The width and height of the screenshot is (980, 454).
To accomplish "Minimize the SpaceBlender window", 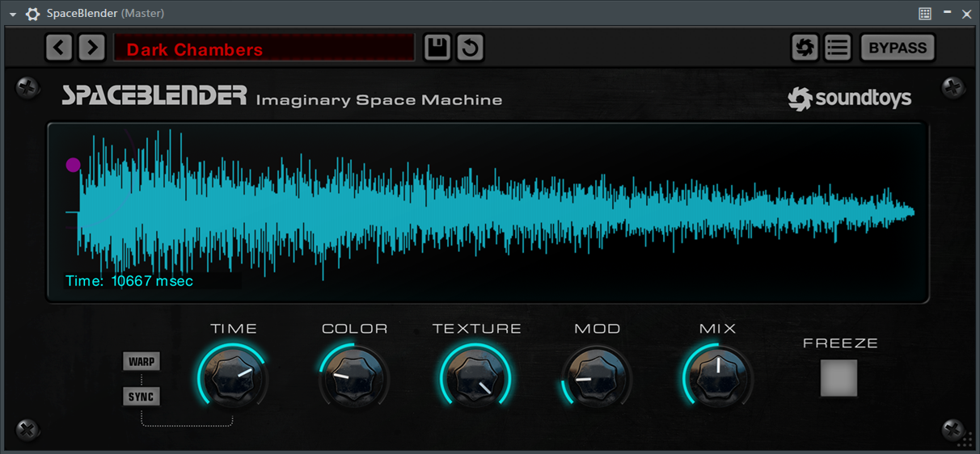I will tap(947, 14).
